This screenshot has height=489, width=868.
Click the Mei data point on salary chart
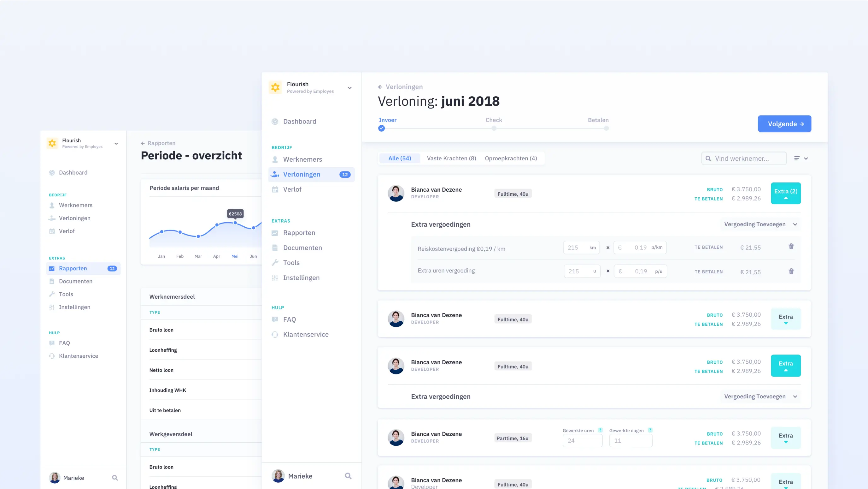pyautogui.click(x=235, y=223)
